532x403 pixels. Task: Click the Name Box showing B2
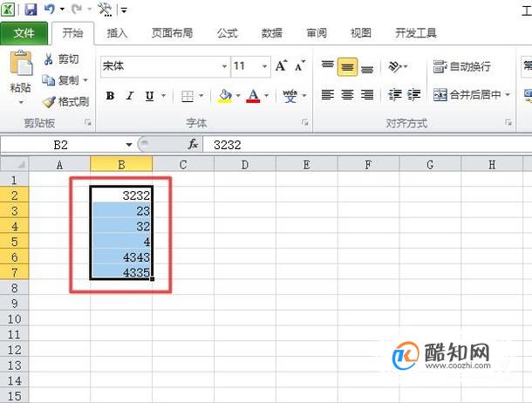(61, 145)
